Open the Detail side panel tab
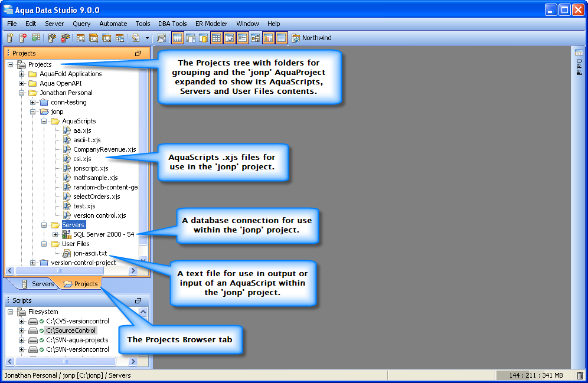Screen dimensions: 588x383 [579, 62]
